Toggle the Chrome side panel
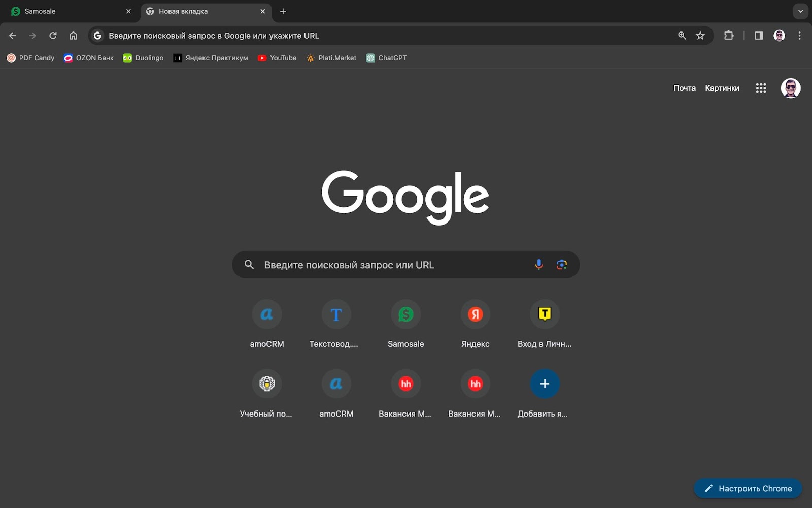 click(x=759, y=36)
